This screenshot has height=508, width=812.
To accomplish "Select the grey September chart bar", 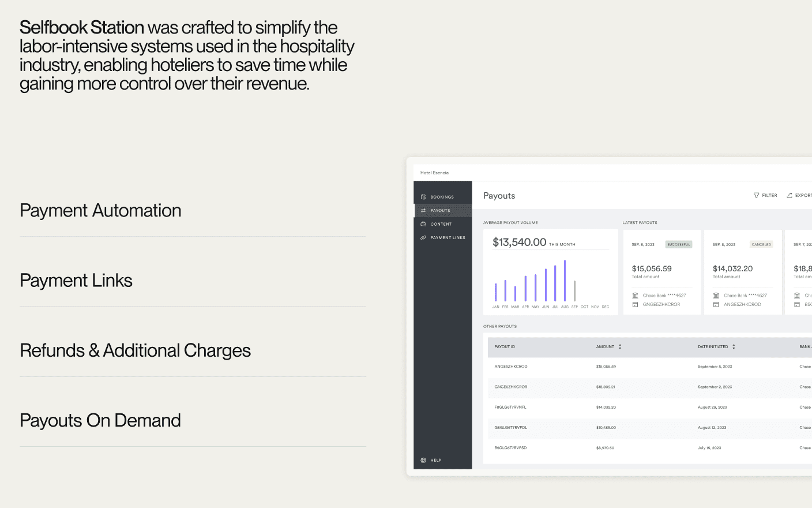I will point(574,290).
